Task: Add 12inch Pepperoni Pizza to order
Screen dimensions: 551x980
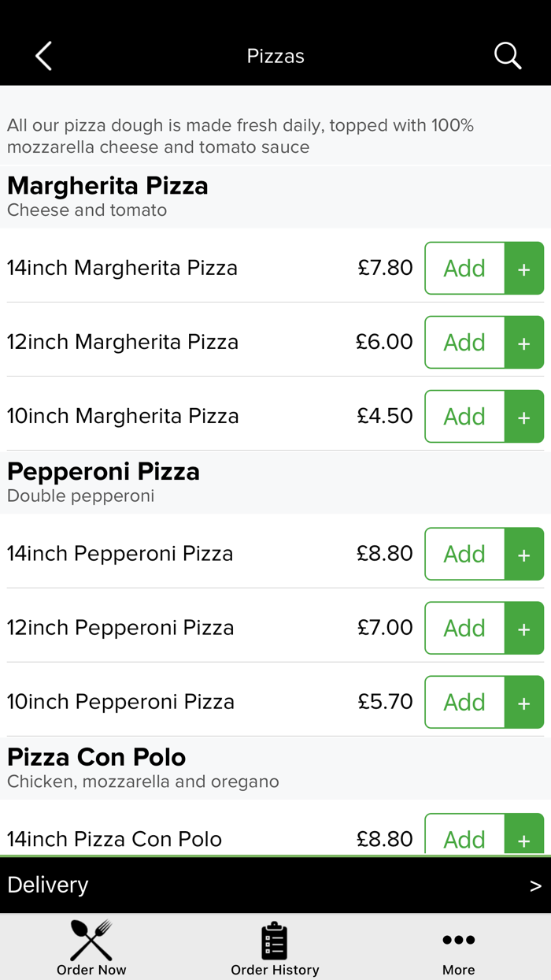Action: 464,629
